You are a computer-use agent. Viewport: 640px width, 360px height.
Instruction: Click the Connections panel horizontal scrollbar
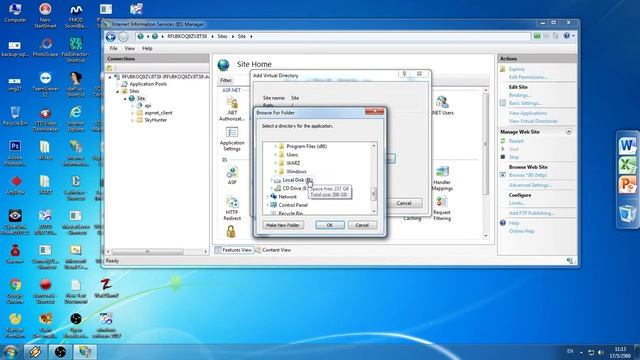click(157, 252)
